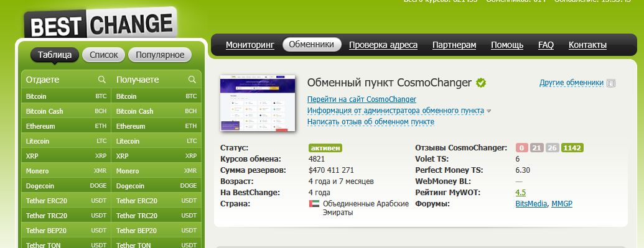This screenshot has height=248, width=644.
Task: Select XRP in Получаете column
Action: [156, 156]
